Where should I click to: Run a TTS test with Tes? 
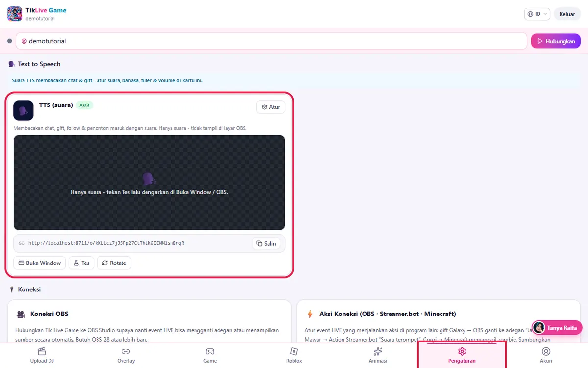pos(81,263)
